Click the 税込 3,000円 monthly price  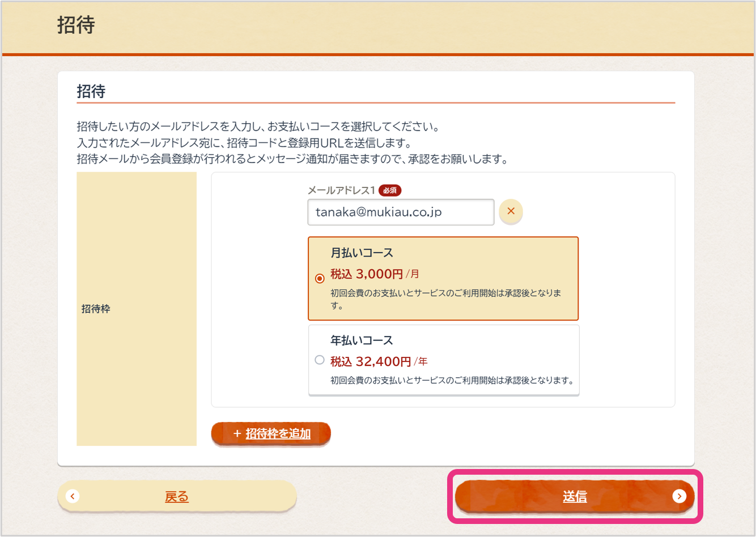click(x=366, y=274)
